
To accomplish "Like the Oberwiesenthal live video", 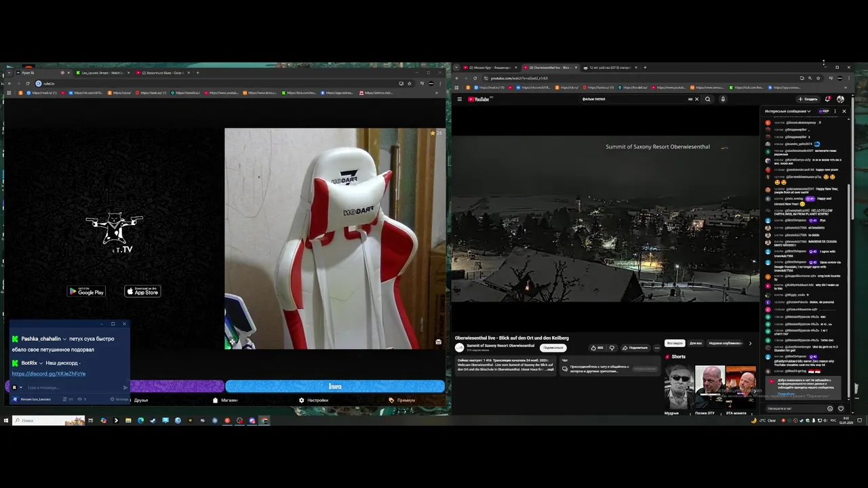I will point(597,348).
